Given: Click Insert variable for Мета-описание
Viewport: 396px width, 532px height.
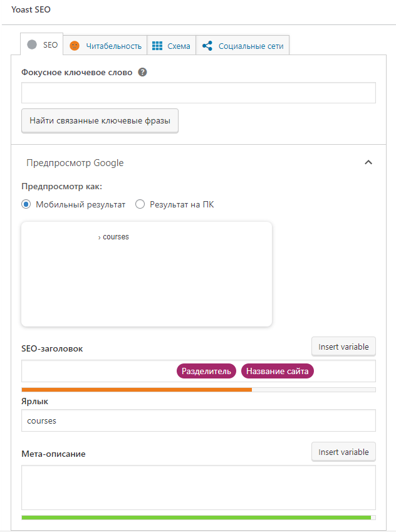Looking at the screenshot, I should pyautogui.click(x=343, y=452).
